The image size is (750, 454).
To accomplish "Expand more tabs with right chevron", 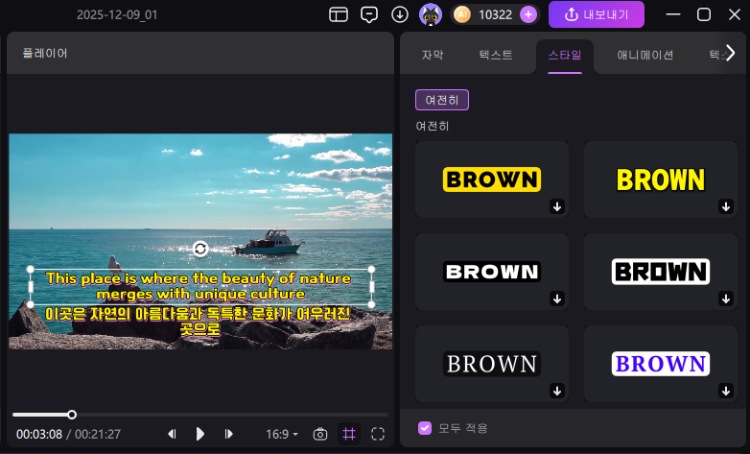I will pyautogui.click(x=730, y=54).
